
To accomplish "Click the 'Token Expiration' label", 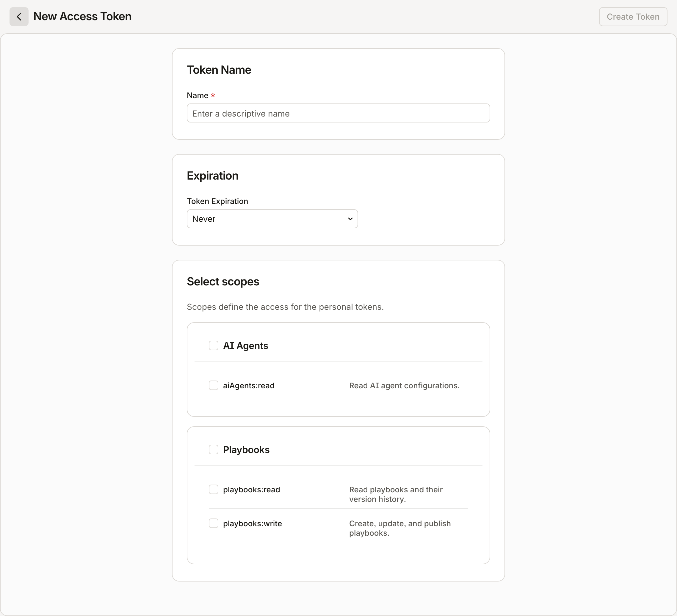I will [x=217, y=201].
